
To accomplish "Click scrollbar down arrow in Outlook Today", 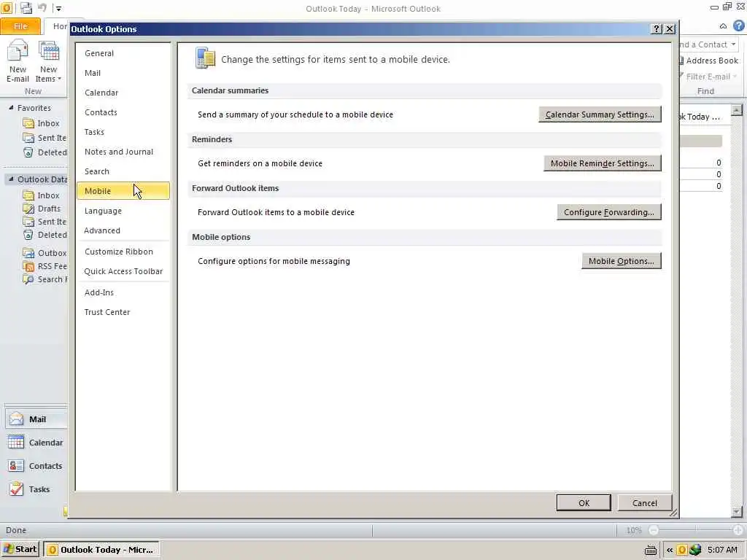I will [x=737, y=513].
